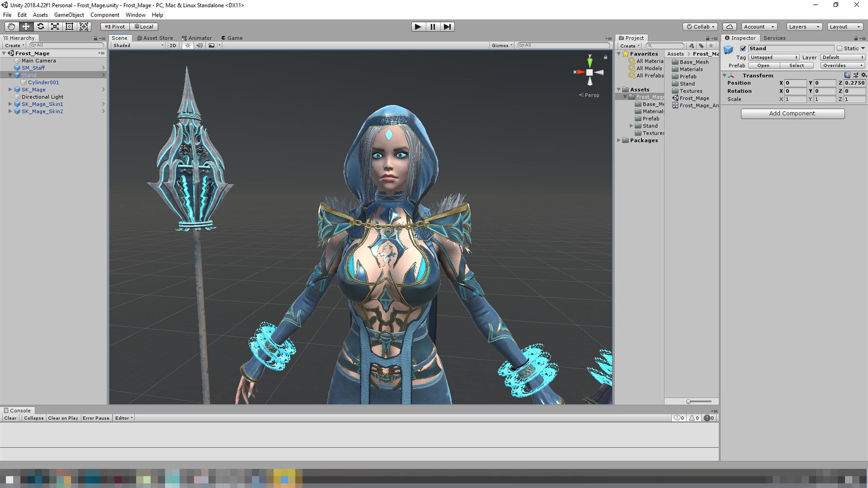Open the Layers dropdown
The height and width of the screenshot is (488, 868).
803,27
